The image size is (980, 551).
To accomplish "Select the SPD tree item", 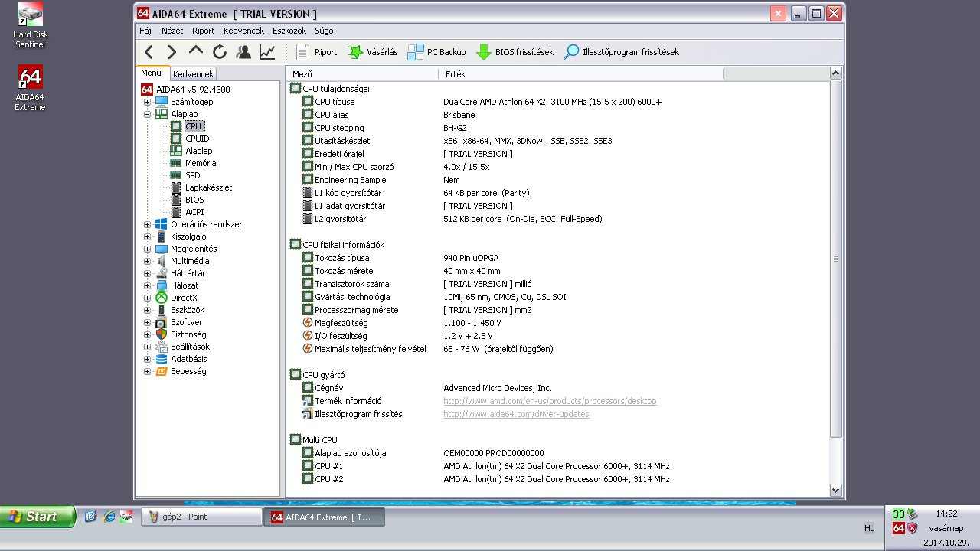I will (x=192, y=175).
